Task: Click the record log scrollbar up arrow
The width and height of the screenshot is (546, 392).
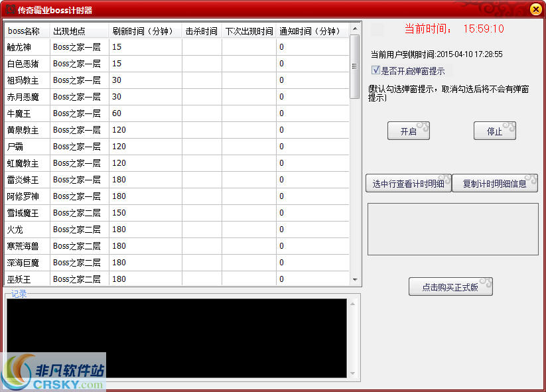Action: pyautogui.click(x=352, y=304)
